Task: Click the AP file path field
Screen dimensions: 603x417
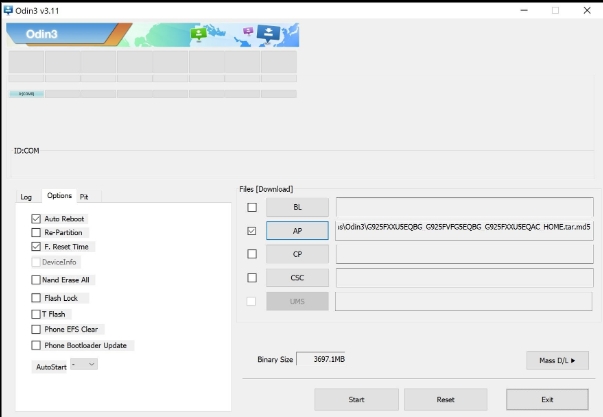Action: (465, 231)
